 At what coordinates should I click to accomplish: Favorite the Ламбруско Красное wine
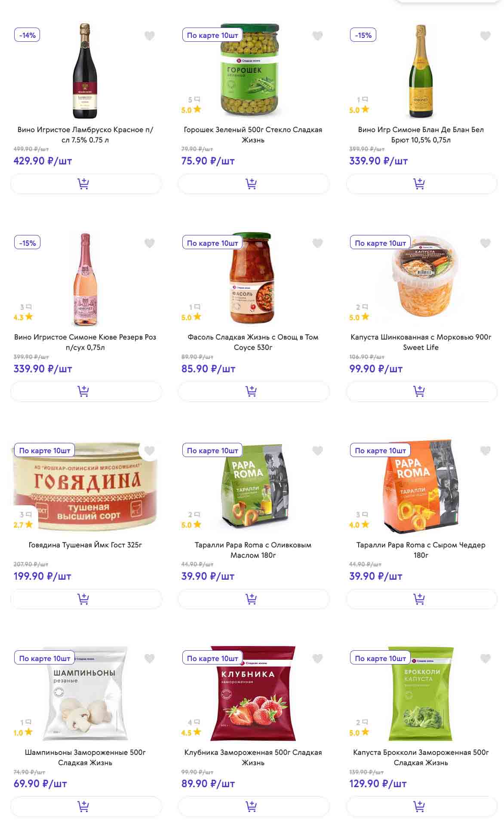point(149,36)
